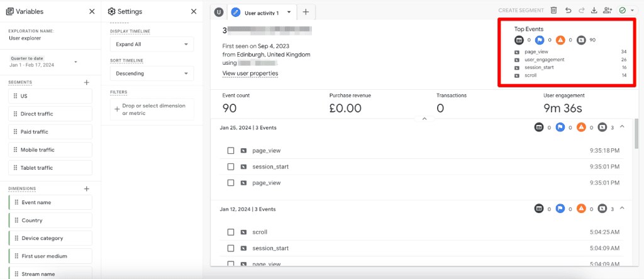The width and height of the screenshot is (644, 279).
Task: Download the exploration via export icon
Action: pyautogui.click(x=594, y=10)
